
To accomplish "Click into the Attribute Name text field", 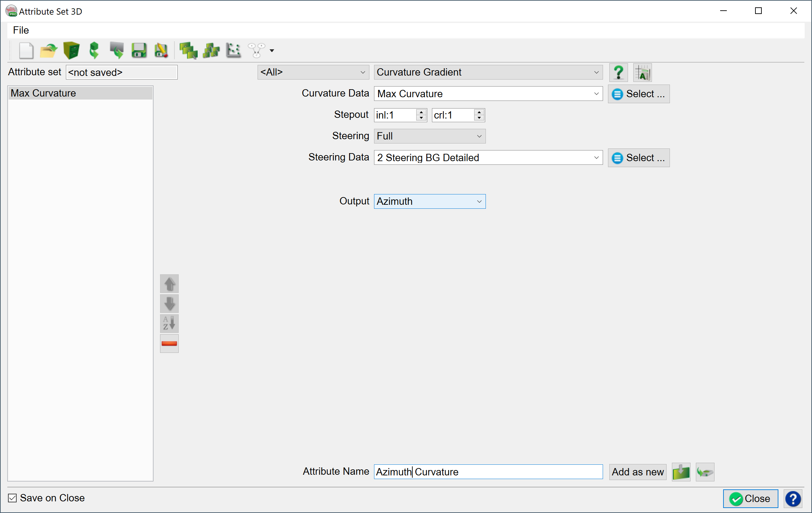I will pos(488,471).
